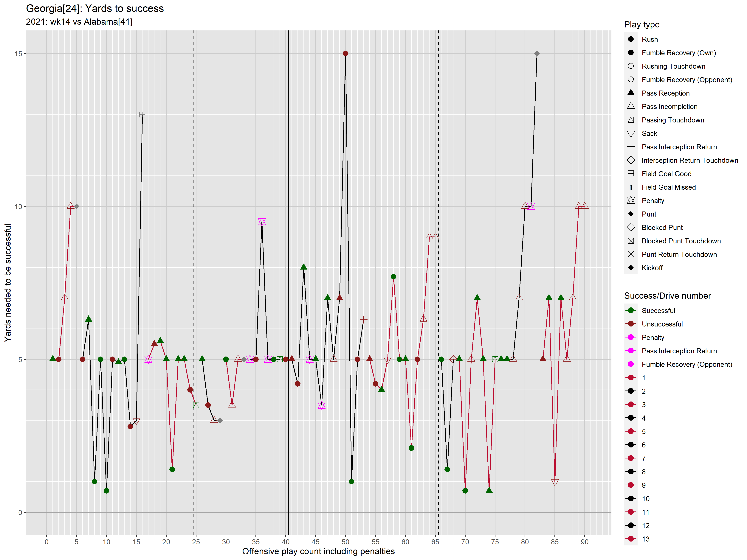Click the Field Goal Good square icon

[x=630, y=173]
